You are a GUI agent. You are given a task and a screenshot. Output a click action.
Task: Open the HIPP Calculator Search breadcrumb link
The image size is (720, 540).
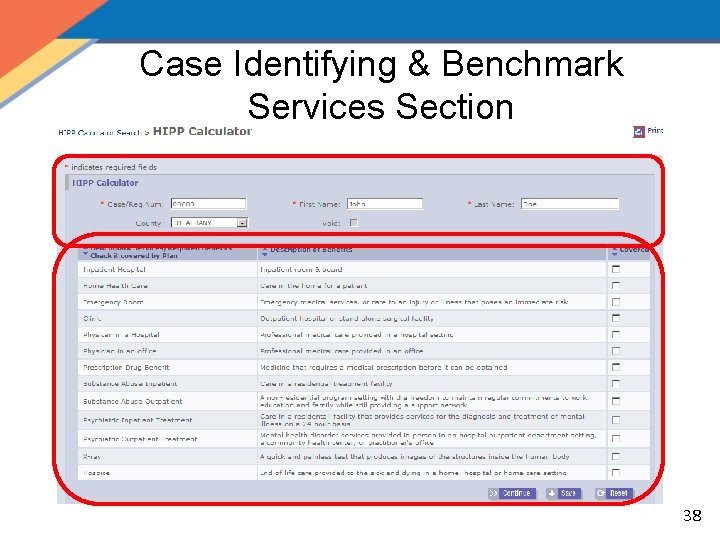(x=101, y=133)
